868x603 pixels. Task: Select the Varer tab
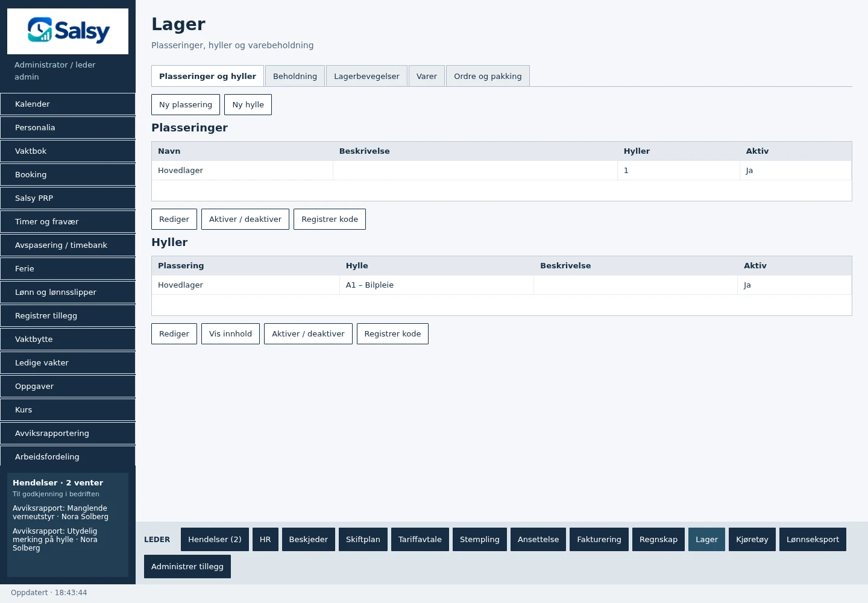click(427, 76)
